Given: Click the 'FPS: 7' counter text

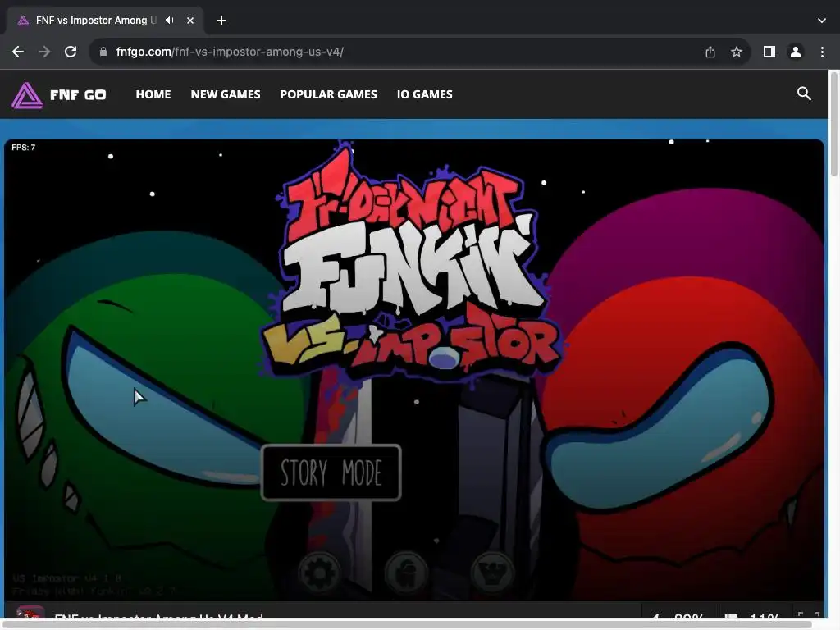Looking at the screenshot, I should pyautogui.click(x=24, y=148).
